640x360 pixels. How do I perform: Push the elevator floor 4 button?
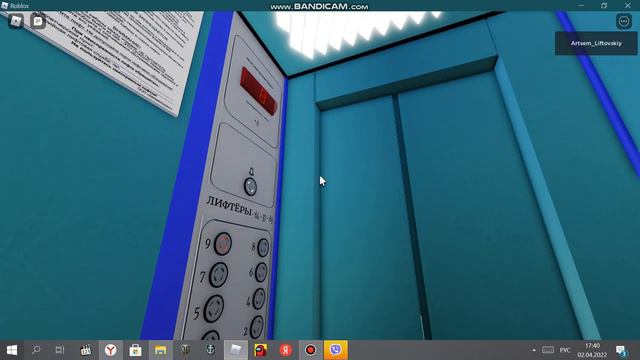(259, 299)
